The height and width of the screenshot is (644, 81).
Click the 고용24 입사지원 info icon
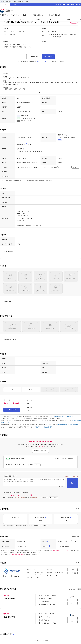[70, 517]
